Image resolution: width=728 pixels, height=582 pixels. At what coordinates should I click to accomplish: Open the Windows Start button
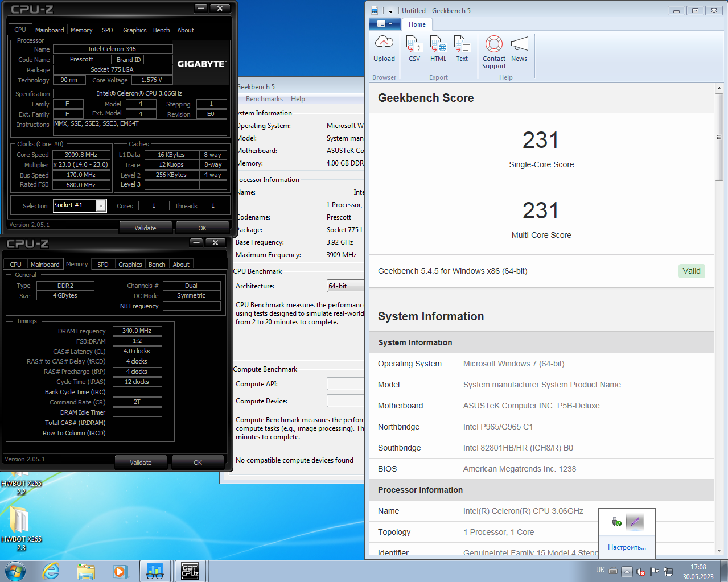point(15,571)
